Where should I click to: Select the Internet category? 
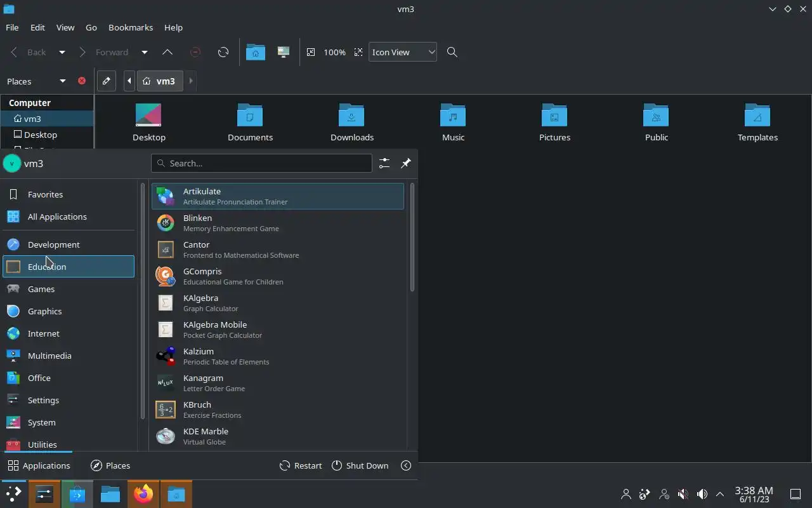69,333
